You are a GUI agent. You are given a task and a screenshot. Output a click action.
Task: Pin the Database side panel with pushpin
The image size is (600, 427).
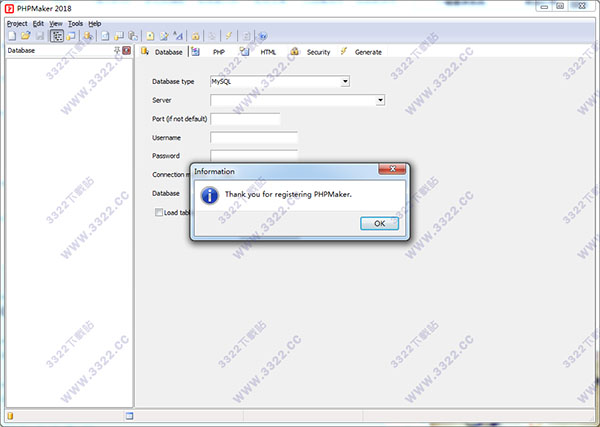(x=117, y=50)
